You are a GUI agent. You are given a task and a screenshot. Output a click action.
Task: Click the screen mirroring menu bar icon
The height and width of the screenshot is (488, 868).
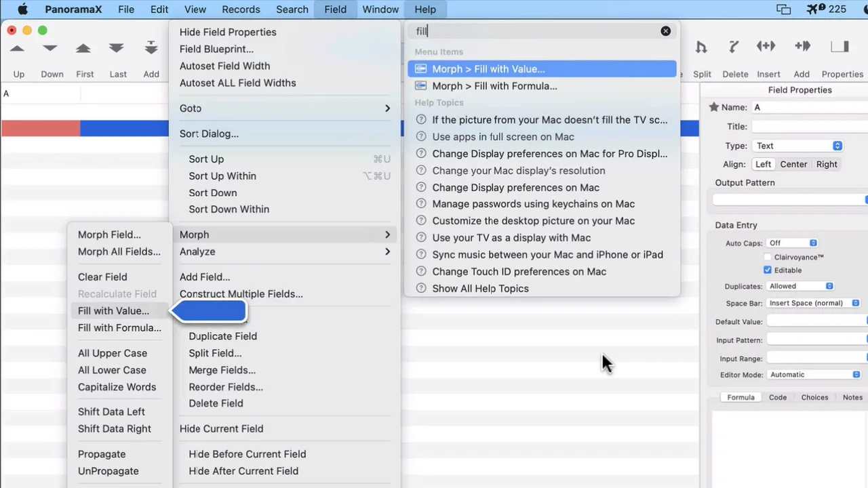coord(784,9)
